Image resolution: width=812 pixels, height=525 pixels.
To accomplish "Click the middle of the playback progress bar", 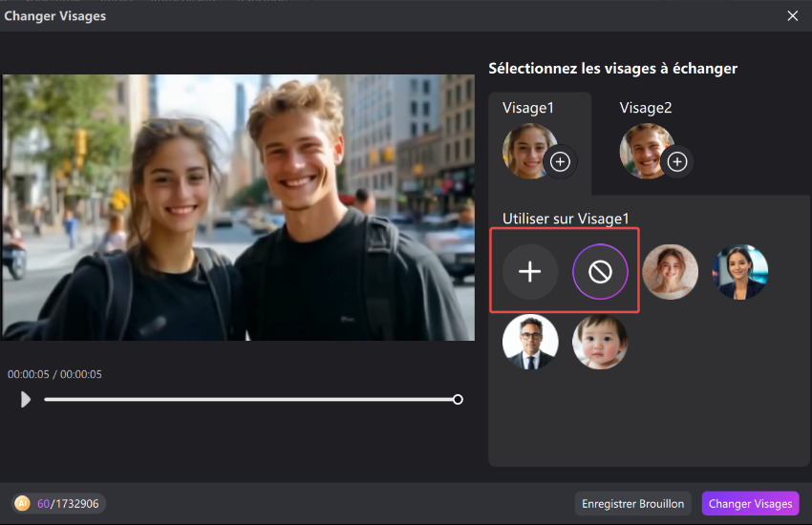I will pyautogui.click(x=250, y=400).
